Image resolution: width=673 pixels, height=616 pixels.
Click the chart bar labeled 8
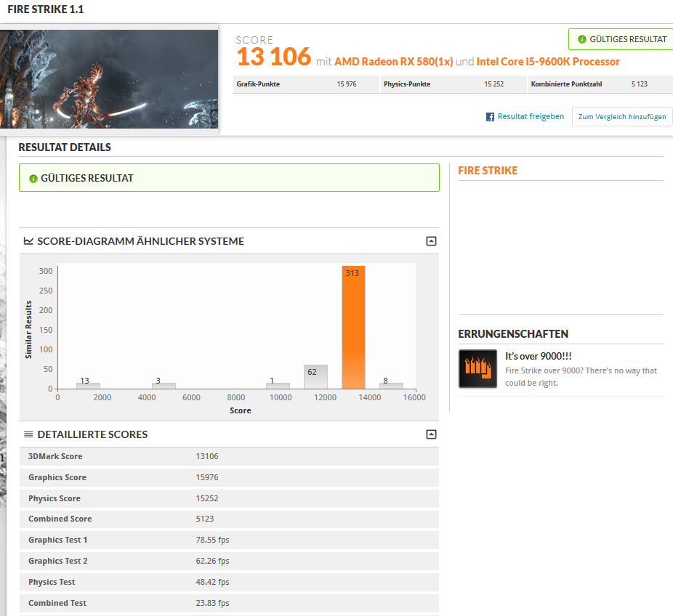click(391, 386)
